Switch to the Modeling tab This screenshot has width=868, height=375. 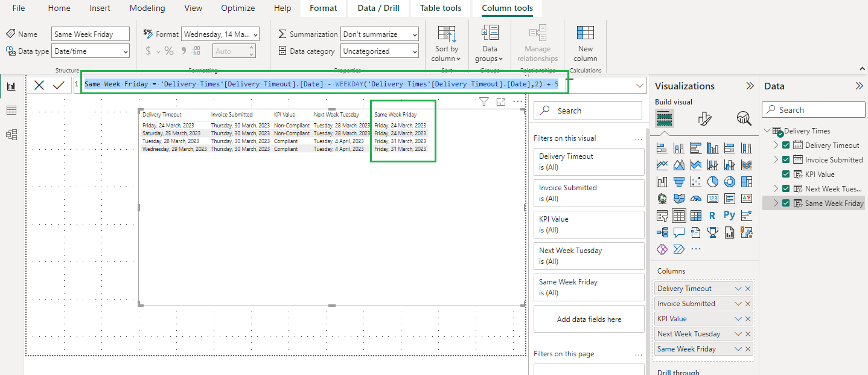(147, 8)
